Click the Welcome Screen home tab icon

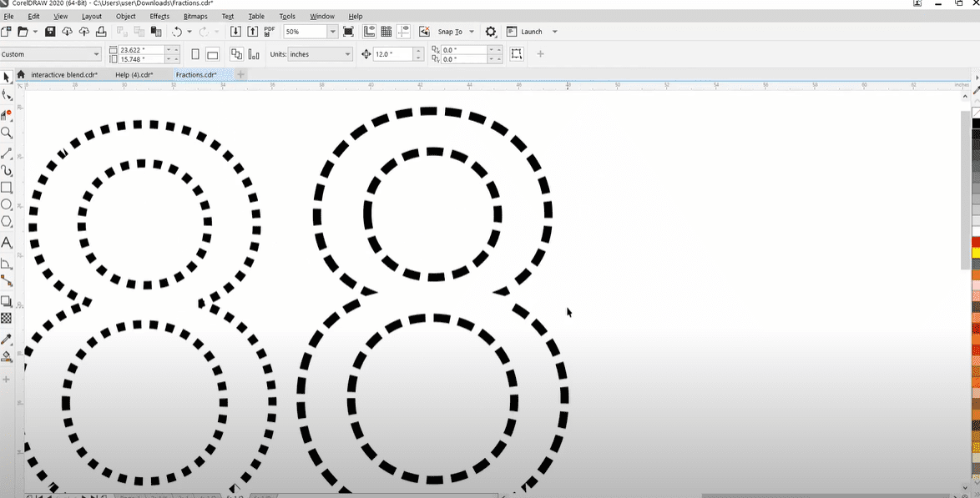coord(21,74)
